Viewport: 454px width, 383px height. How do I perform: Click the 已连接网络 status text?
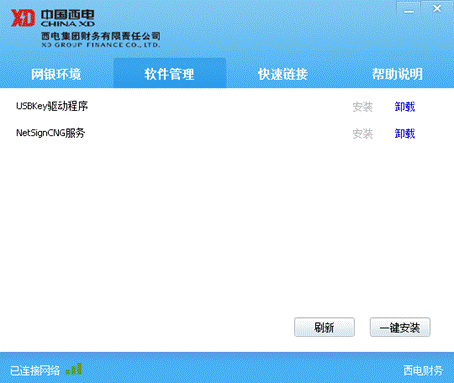[35, 370]
